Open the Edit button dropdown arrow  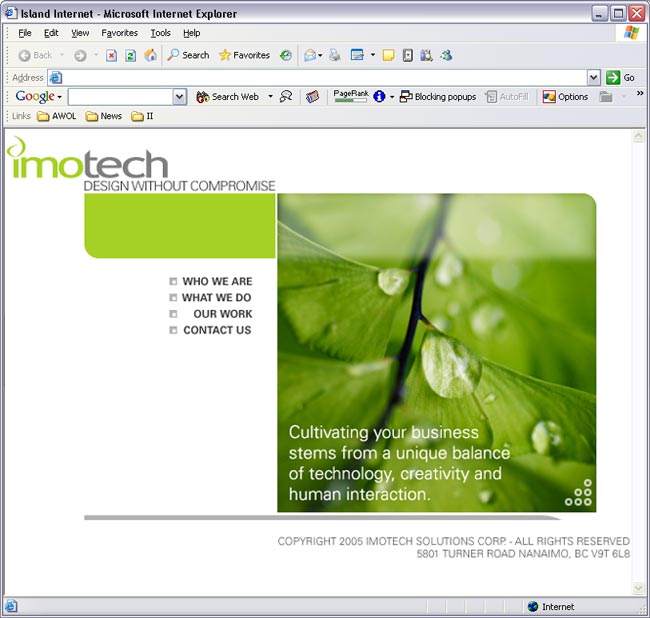[x=373, y=55]
